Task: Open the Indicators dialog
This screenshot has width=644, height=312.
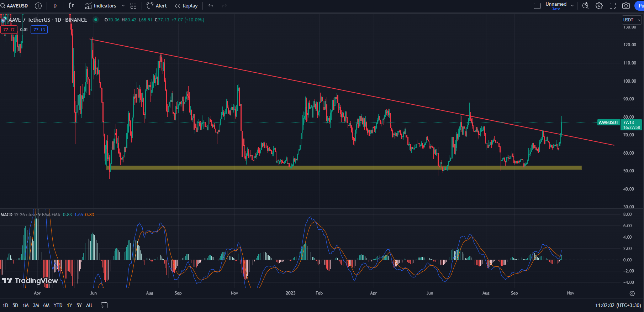Action: click(x=101, y=6)
